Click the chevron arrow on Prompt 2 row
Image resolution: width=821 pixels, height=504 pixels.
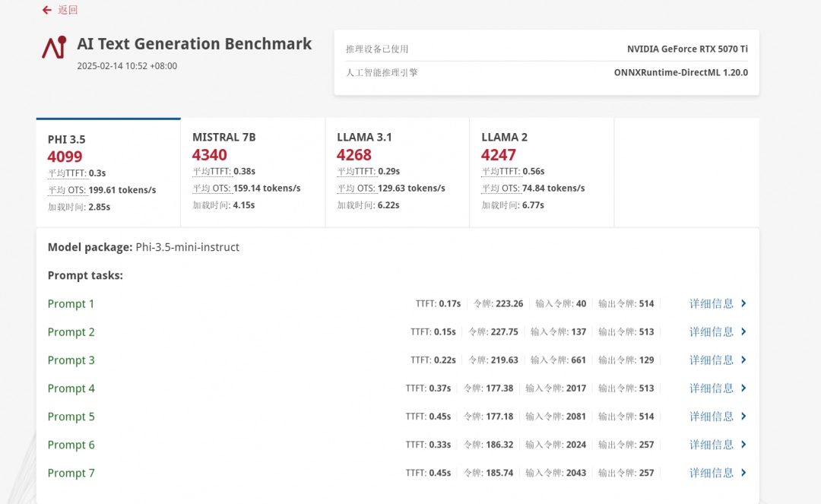[x=743, y=331]
